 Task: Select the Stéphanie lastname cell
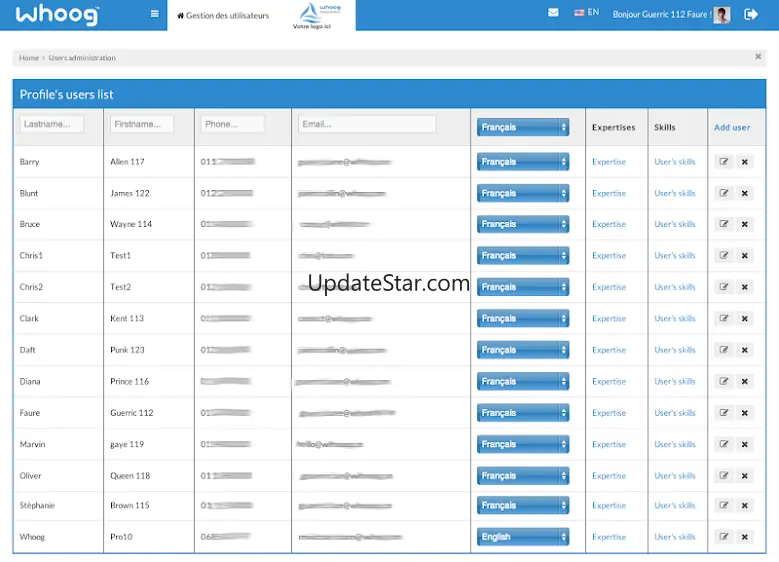(37, 505)
